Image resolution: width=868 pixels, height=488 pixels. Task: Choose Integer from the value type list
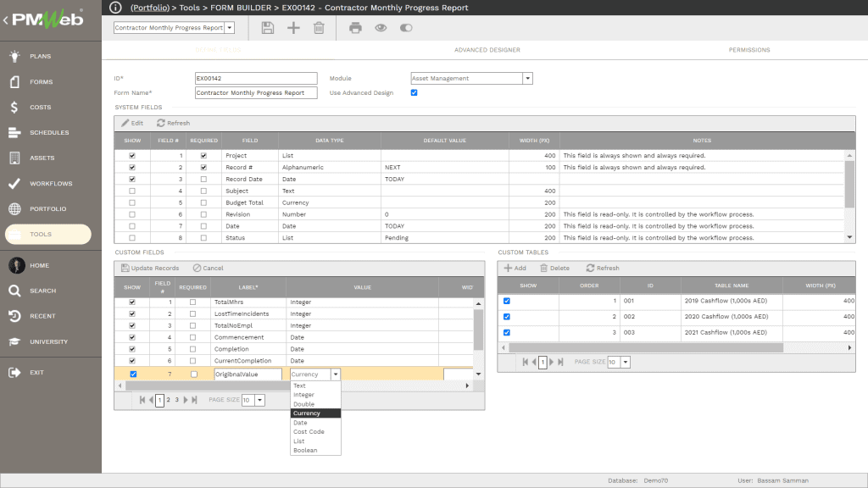click(x=315, y=395)
